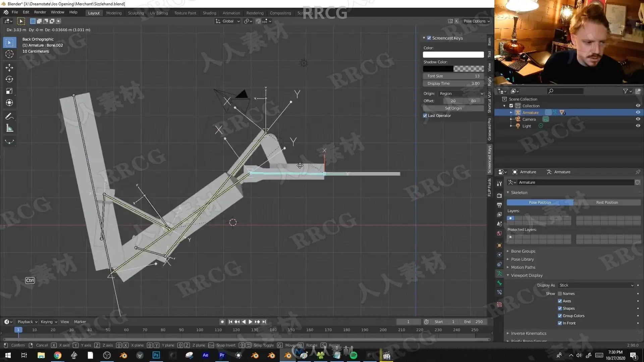
Task: Switch to the Sculpting workspace tab
Action: 136,13
